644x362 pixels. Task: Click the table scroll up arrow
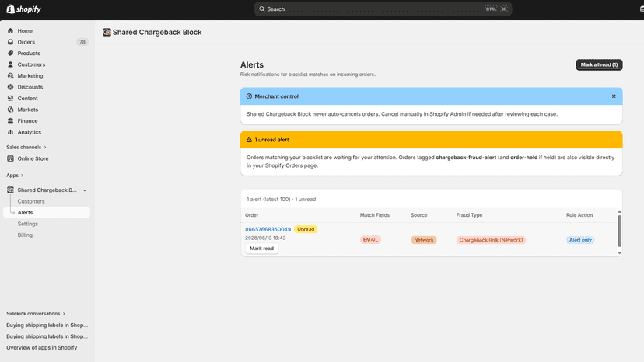click(619, 212)
